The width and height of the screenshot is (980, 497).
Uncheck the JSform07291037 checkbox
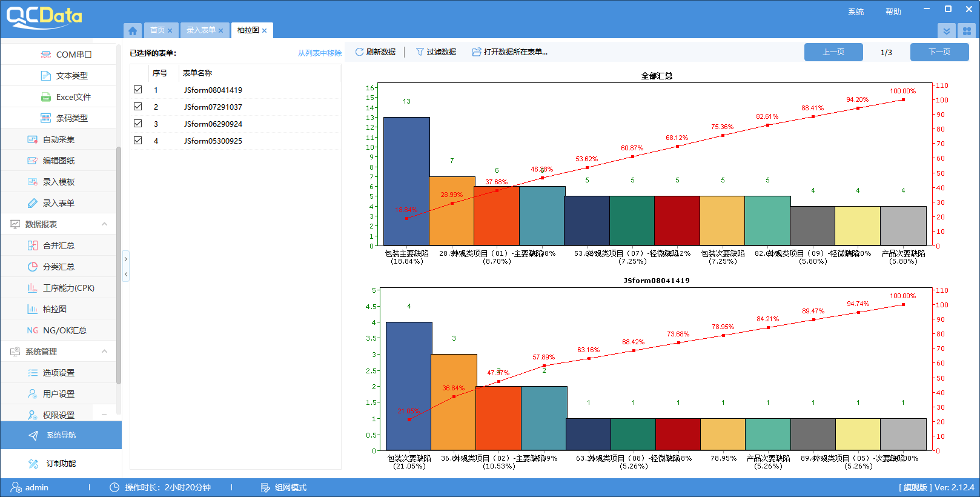click(138, 107)
